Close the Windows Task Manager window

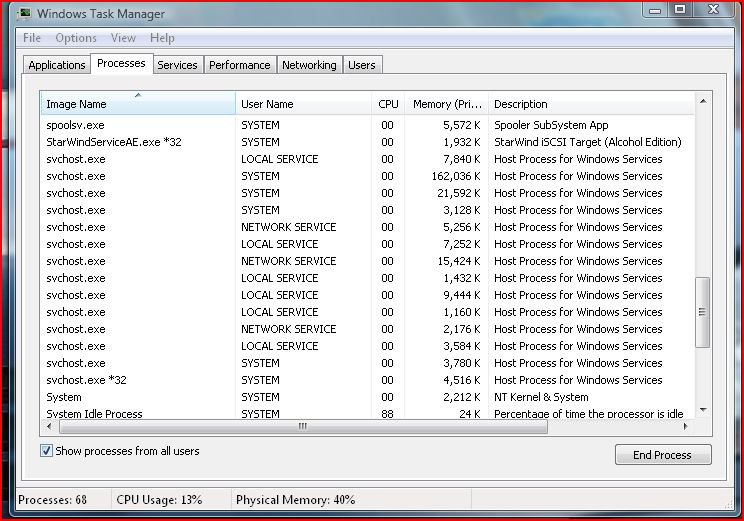tap(713, 9)
